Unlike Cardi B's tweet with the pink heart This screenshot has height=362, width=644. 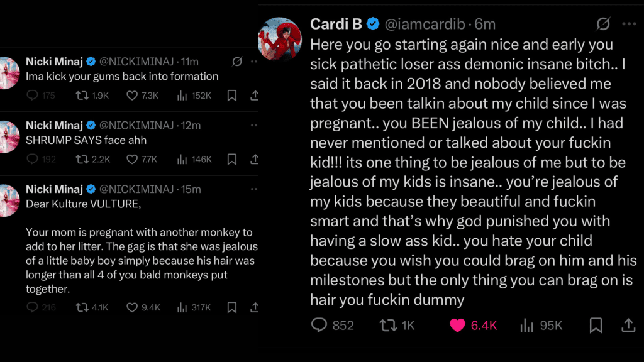click(x=457, y=325)
